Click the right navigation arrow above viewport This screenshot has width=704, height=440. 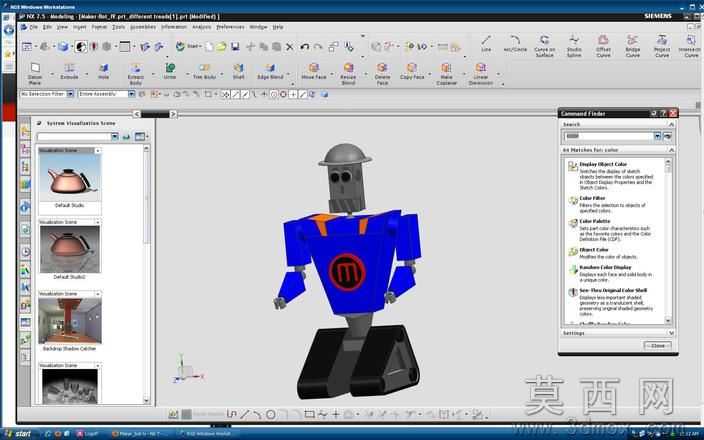pyautogui.click(x=173, y=114)
